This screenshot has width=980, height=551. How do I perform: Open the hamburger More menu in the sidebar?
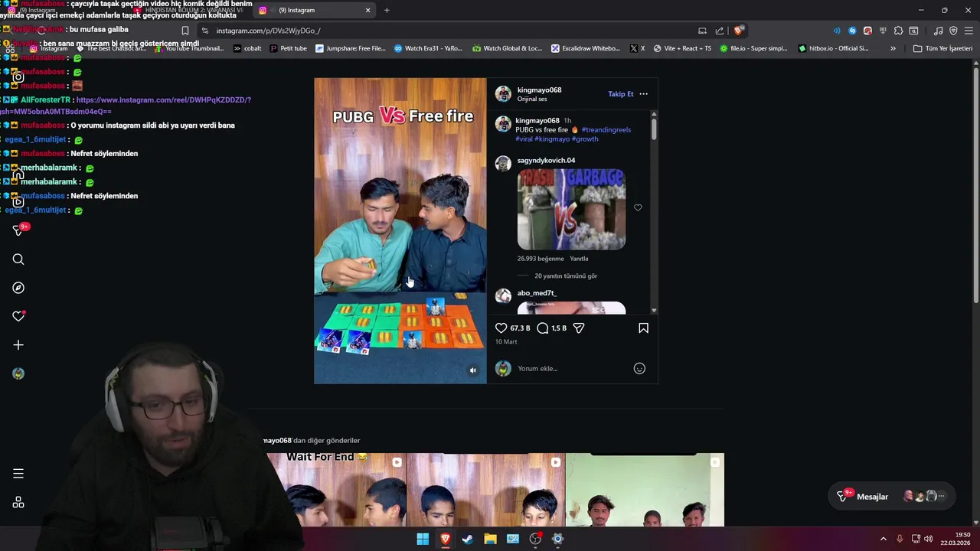click(x=18, y=474)
